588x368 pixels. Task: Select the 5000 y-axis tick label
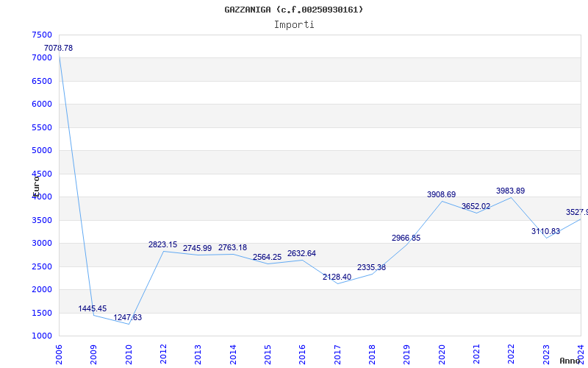42,151
